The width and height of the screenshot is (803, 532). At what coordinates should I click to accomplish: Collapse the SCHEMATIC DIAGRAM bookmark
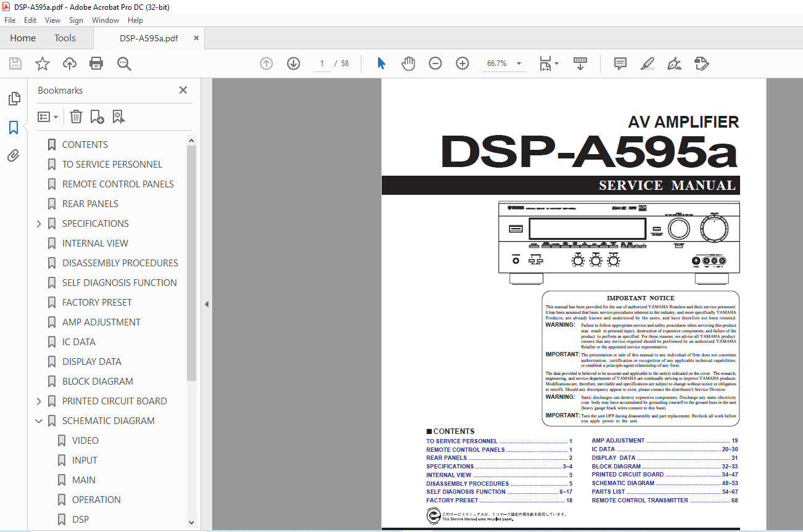[x=39, y=421]
